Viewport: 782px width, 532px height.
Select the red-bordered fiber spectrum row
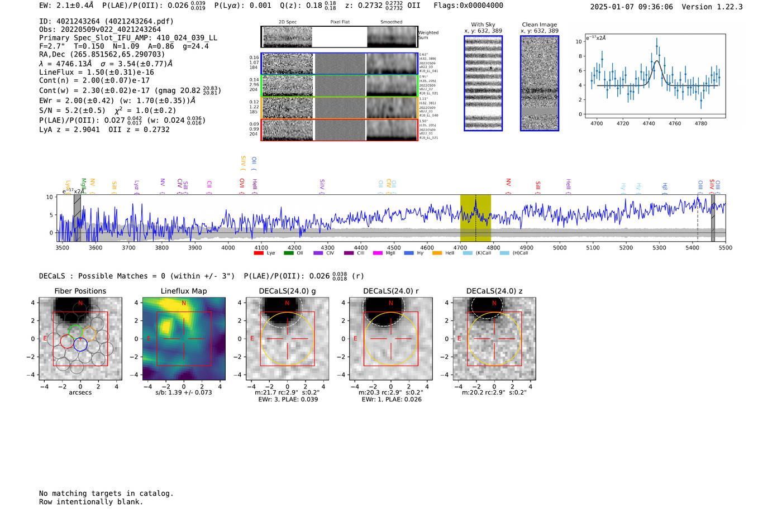pos(339,130)
